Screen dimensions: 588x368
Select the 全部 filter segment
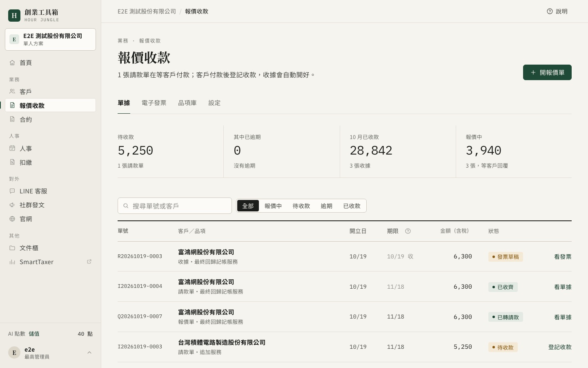click(x=248, y=206)
